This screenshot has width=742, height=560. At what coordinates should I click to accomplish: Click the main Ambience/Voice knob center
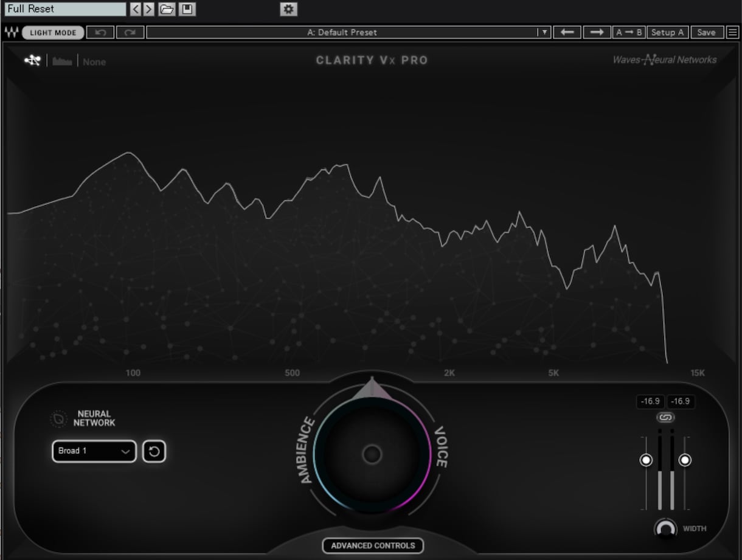372,454
